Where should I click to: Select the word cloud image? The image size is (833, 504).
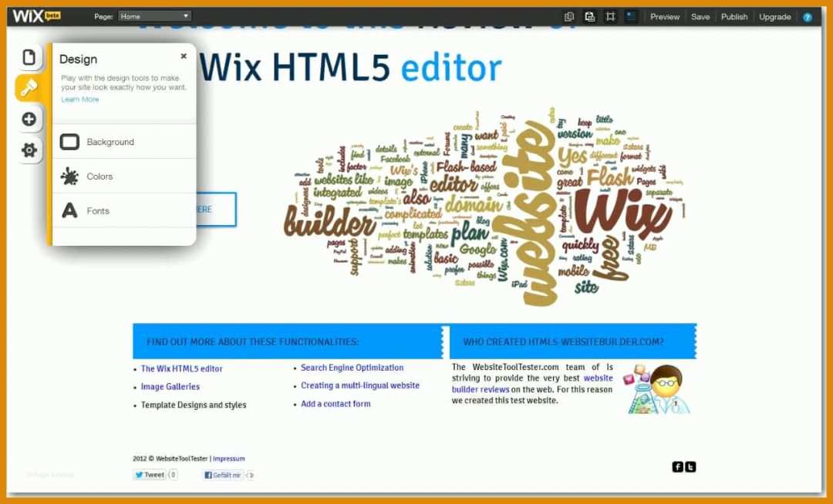click(x=484, y=207)
